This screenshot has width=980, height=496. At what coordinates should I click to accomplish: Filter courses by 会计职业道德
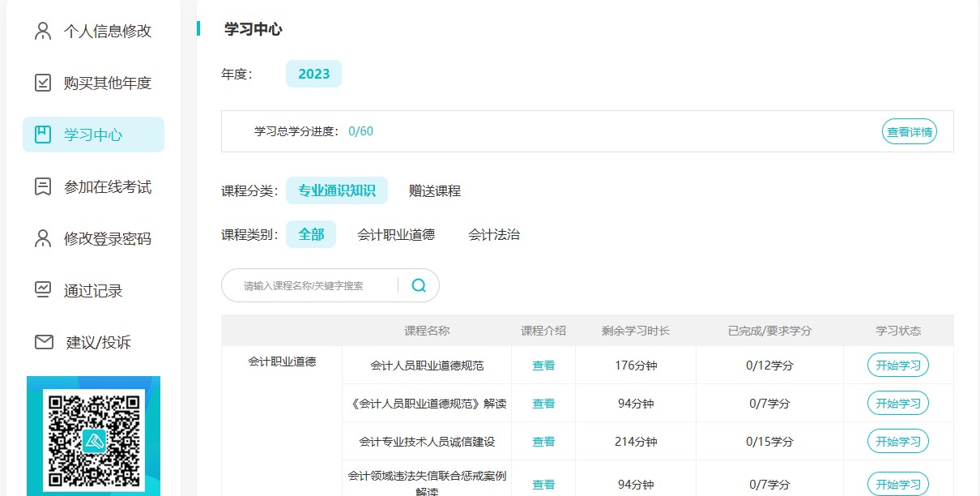pyautogui.click(x=395, y=235)
